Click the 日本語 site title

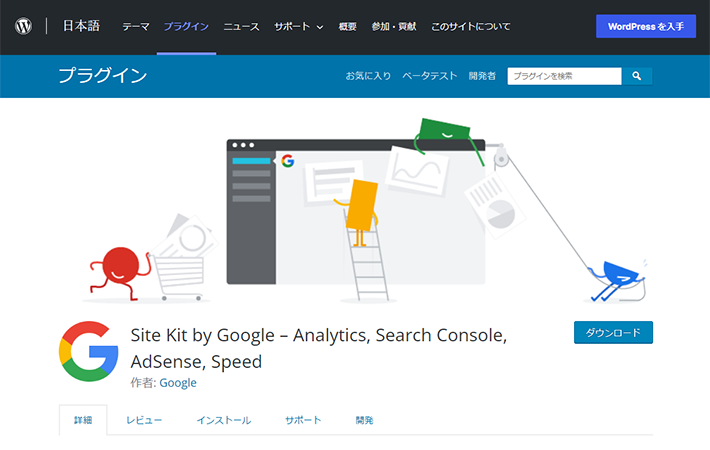[81, 26]
